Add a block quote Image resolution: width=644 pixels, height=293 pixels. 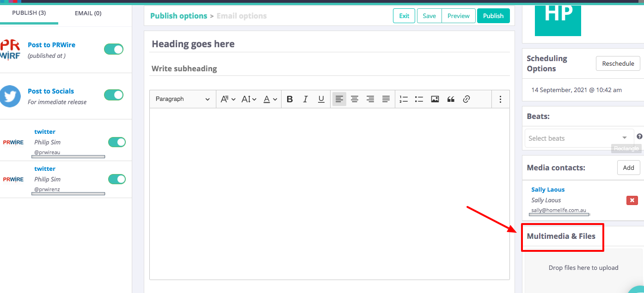(451, 99)
